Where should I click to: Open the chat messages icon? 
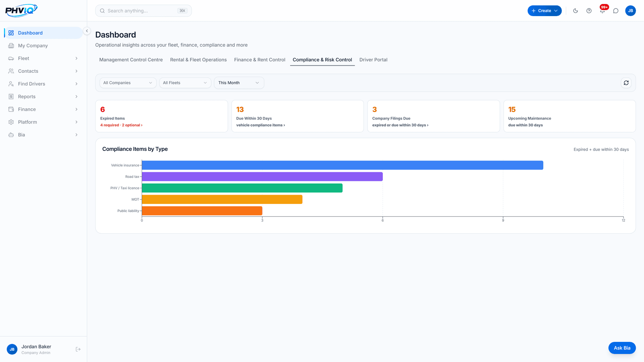coord(616,11)
